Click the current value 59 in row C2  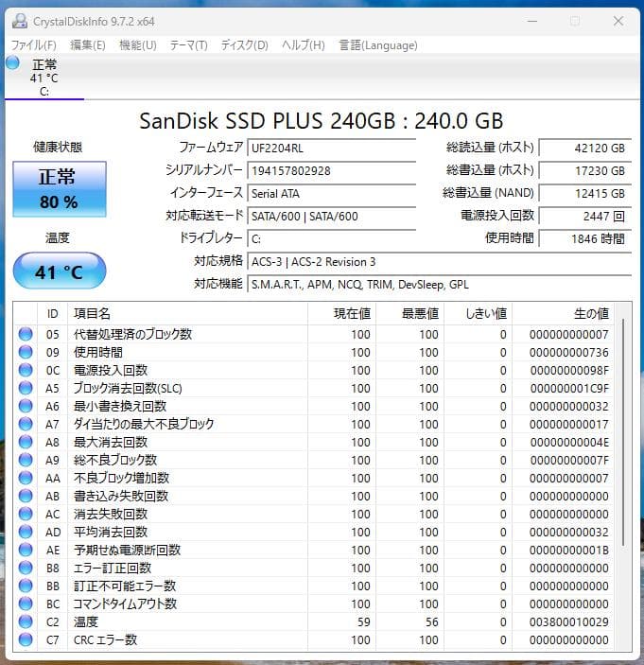point(364,622)
